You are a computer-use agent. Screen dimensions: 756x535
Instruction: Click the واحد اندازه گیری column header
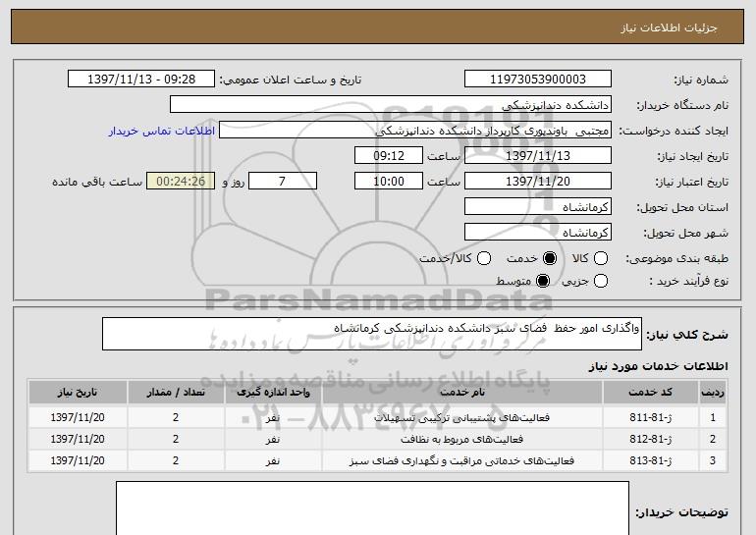[x=273, y=393]
